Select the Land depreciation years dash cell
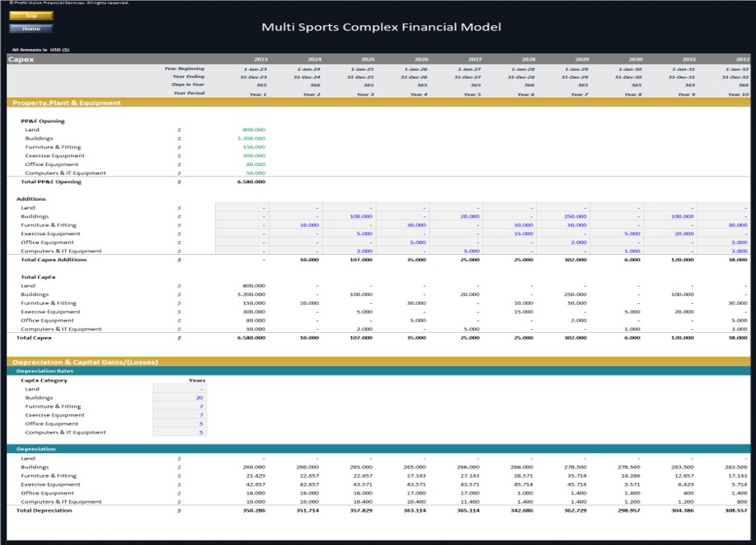The image size is (756, 545). (180, 389)
